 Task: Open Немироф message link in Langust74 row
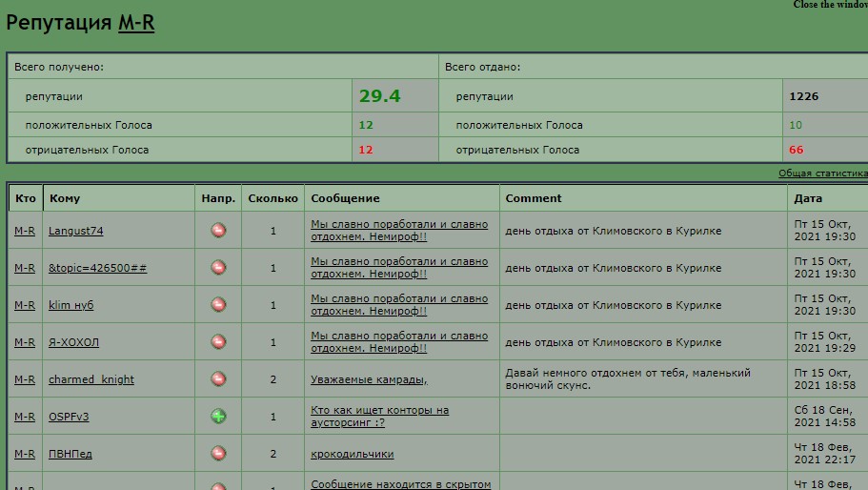click(399, 231)
